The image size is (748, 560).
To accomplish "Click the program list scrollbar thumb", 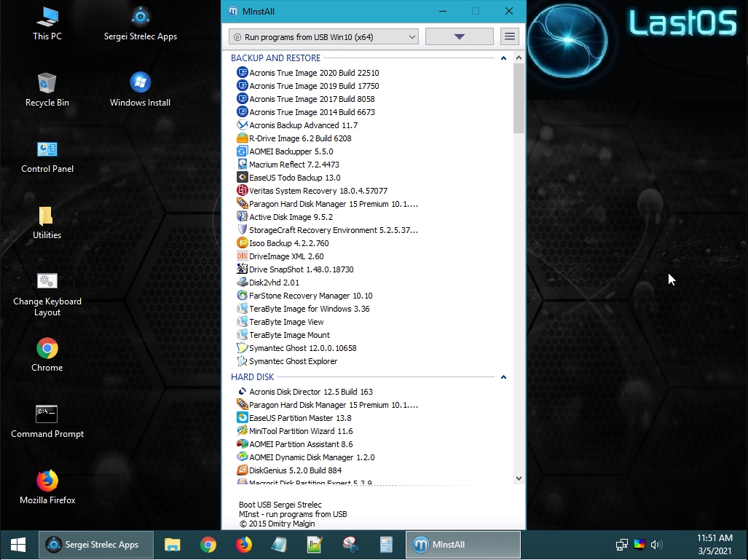I will pyautogui.click(x=519, y=98).
